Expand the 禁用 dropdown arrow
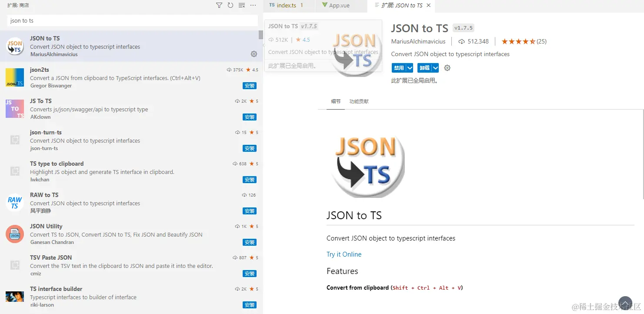Viewport: 644px width, 314px height. coord(410,68)
